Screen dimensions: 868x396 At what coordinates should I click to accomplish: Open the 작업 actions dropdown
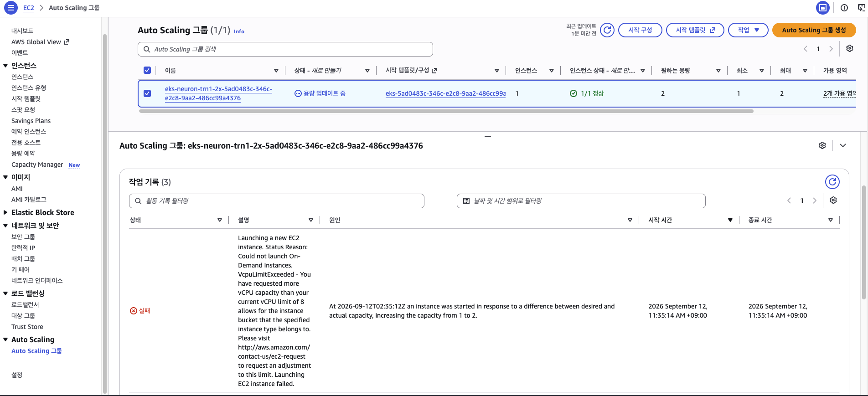pos(748,30)
